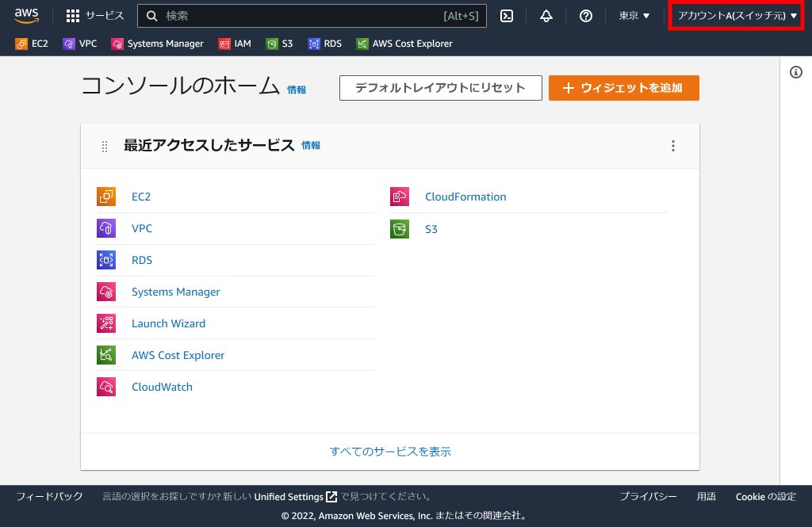The height and width of the screenshot is (527, 812).
Task: Open the VPC link in recent services
Action: [x=142, y=228]
